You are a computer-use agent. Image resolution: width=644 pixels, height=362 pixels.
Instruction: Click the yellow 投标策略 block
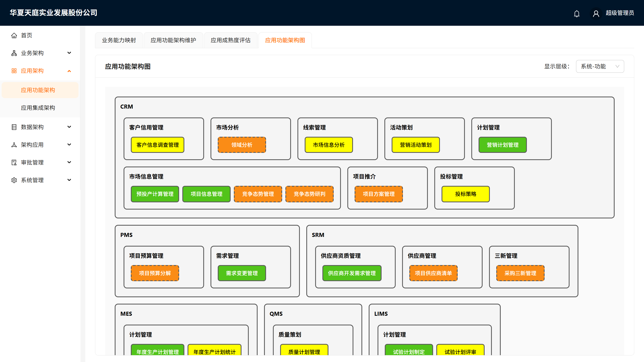pyautogui.click(x=465, y=194)
